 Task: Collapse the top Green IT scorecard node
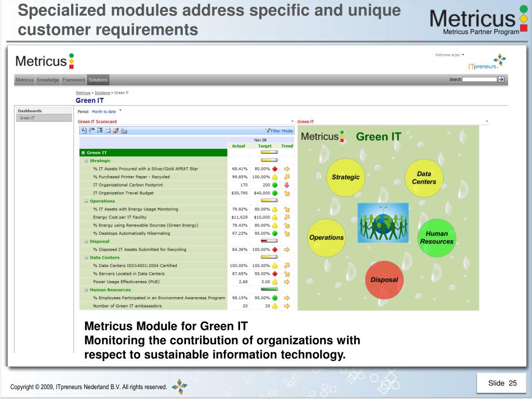[x=83, y=153]
